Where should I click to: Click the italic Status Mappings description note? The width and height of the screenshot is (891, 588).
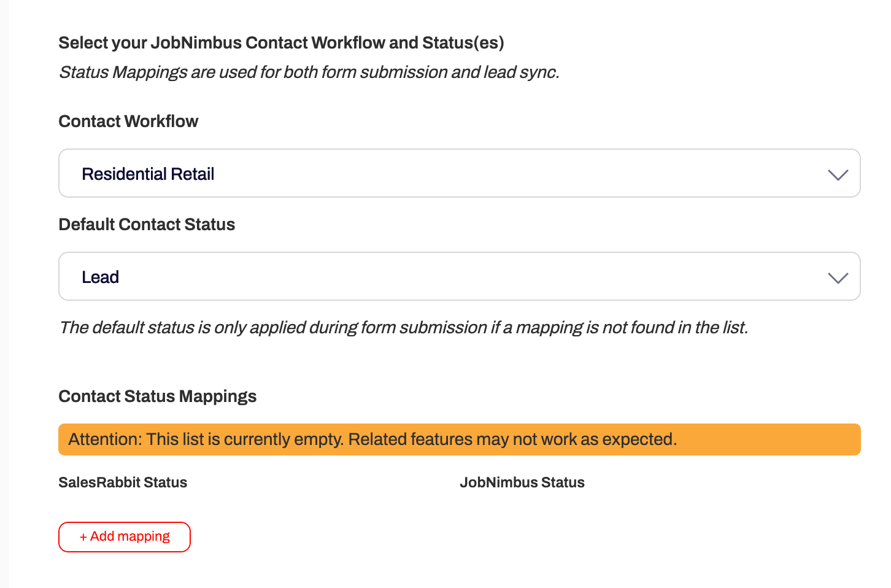309,72
